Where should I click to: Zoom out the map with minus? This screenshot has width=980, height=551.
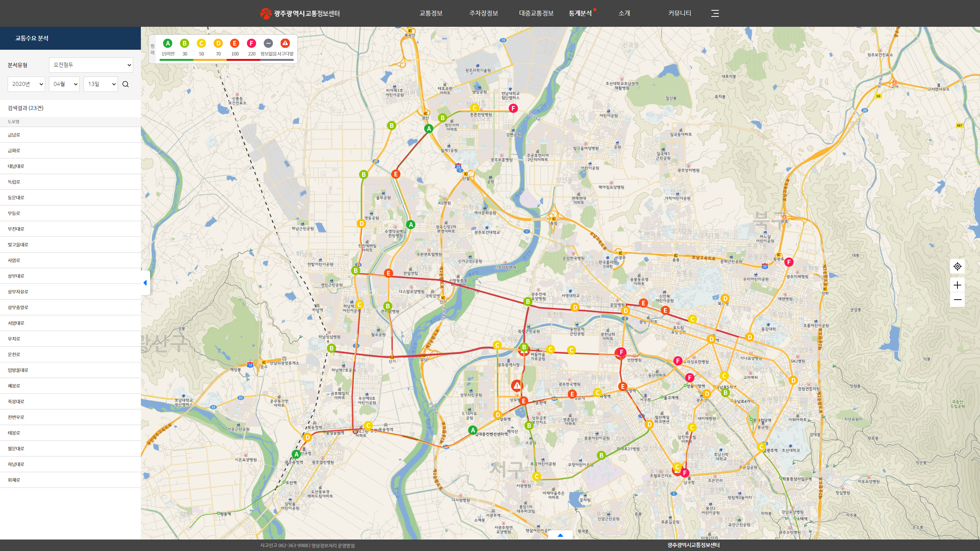tap(957, 300)
